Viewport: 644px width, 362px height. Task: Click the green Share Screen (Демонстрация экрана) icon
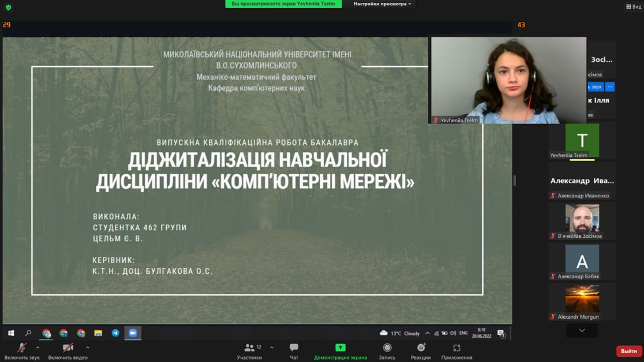pyautogui.click(x=340, y=348)
